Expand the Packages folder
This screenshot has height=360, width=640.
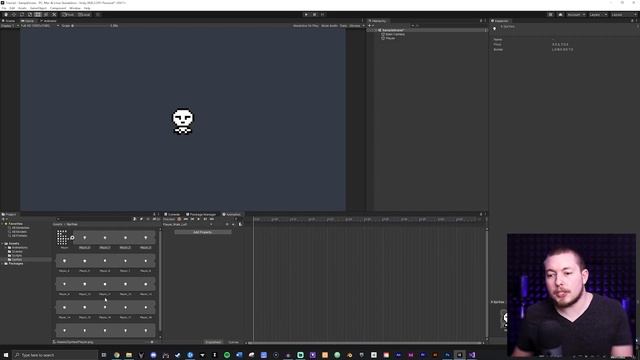tap(2, 264)
